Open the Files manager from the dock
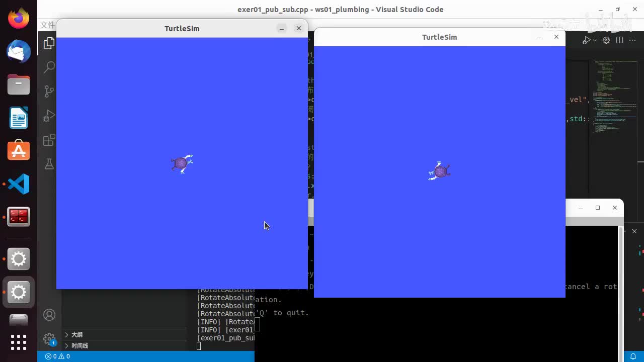 (x=19, y=84)
